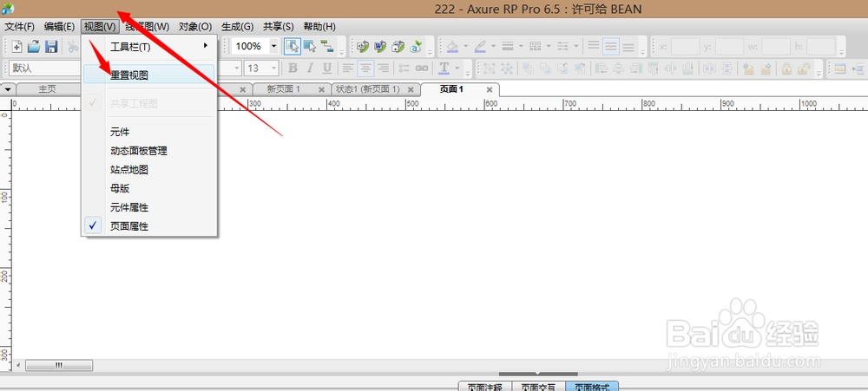The width and height of the screenshot is (868, 391).
Task: Save the project with the floppy disk icon
Action: [x=51, y=47]
